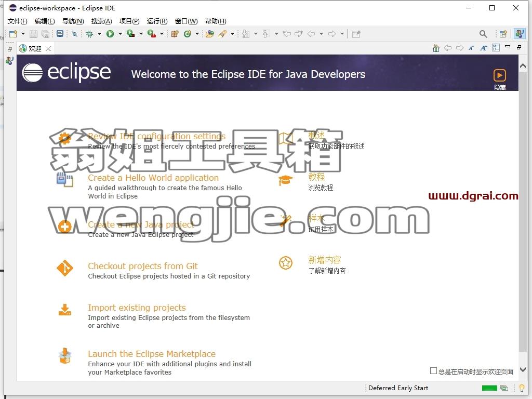Open Import existing projects link

tap(137, 308)
